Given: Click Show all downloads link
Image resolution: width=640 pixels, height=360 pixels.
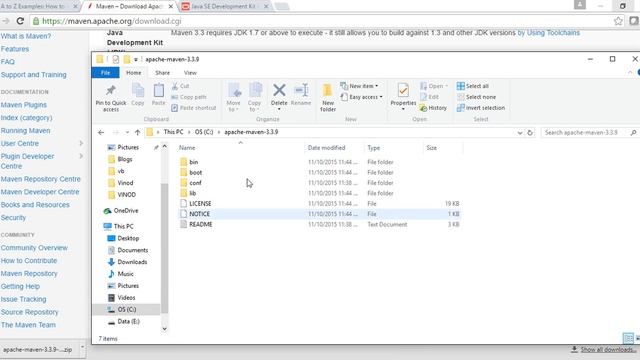Looking at the screenshot, I should tap(608, 349).
